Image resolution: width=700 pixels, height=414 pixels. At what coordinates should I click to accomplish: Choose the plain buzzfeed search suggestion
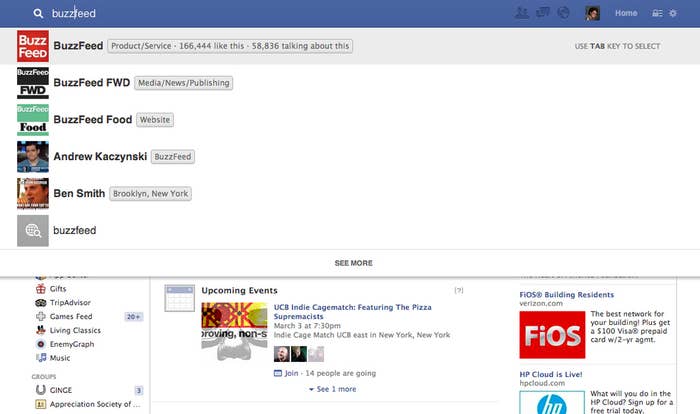pyautogui.click(x=350, y=230)
